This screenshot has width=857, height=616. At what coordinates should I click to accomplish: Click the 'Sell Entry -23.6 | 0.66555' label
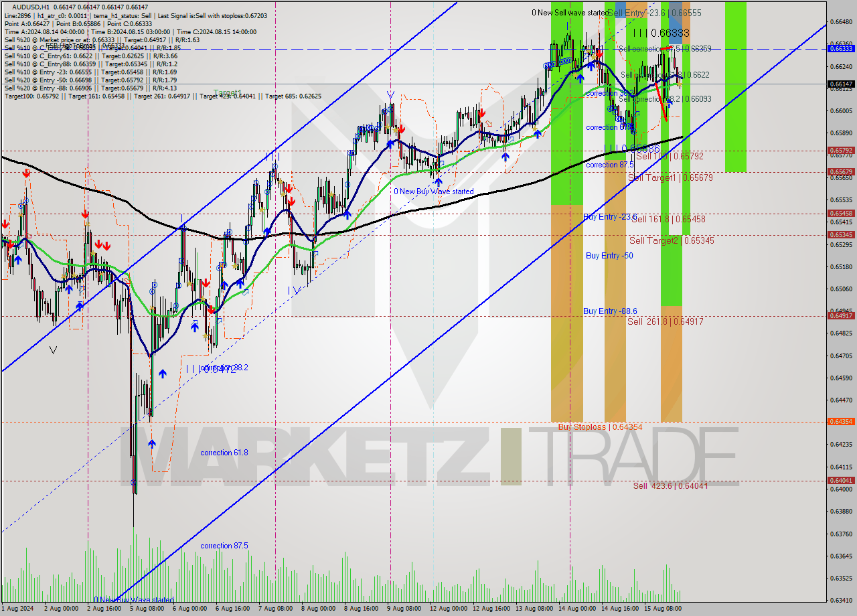(x=655, y=13)
